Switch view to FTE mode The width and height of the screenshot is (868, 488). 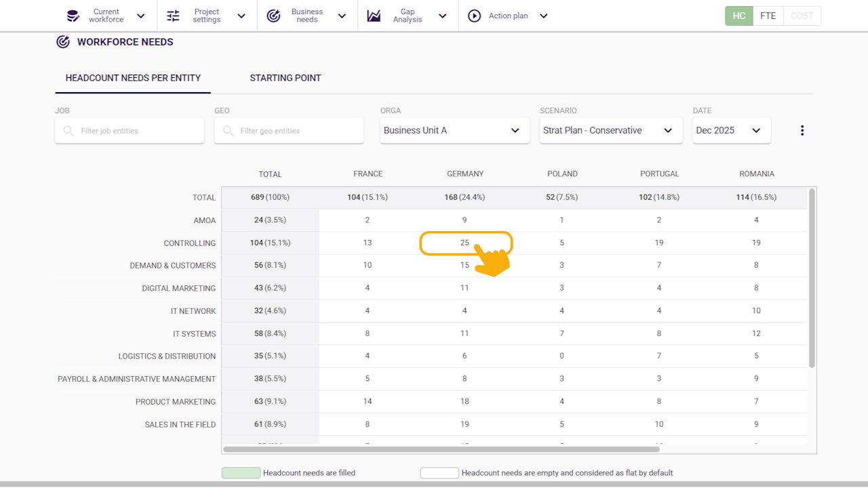click(768, 16)
